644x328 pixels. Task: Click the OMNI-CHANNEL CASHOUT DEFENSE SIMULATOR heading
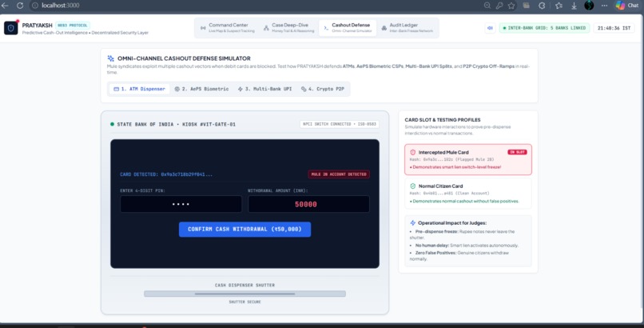184,58
